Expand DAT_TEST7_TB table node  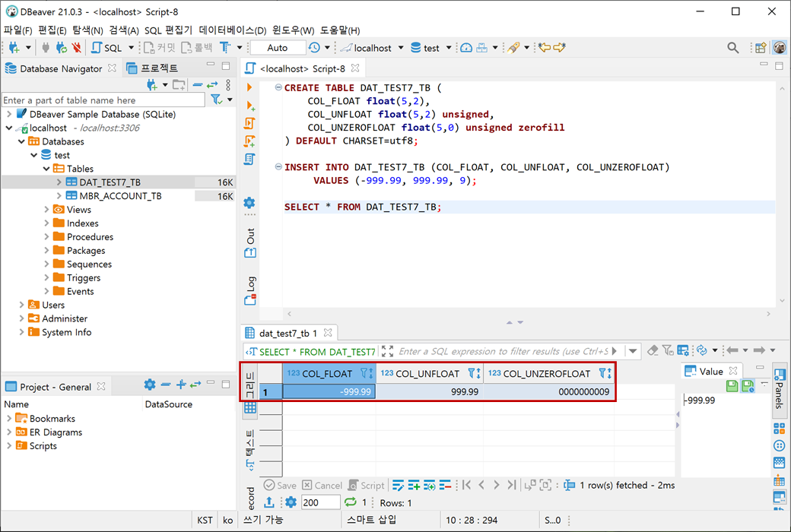pos(59,182)
